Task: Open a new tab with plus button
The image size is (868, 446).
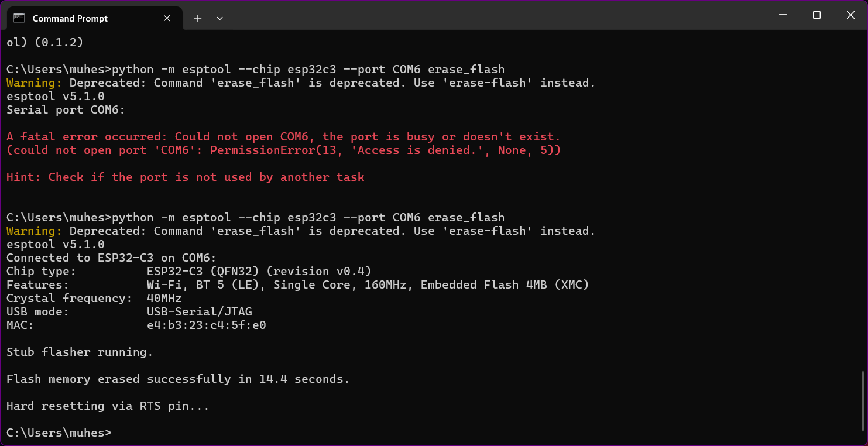Action: point(198,18)
